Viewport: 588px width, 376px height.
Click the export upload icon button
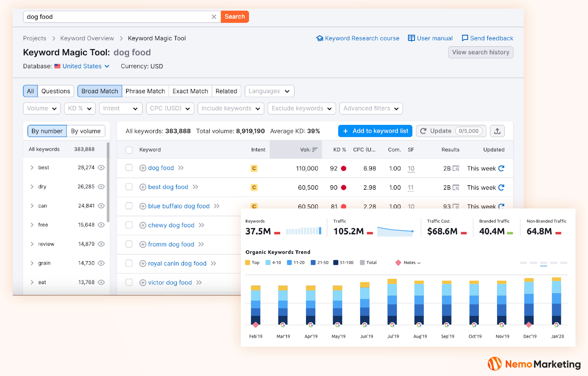tap(497, 131)
